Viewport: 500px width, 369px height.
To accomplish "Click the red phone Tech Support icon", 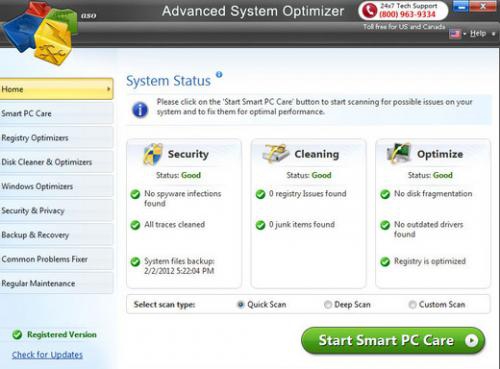I will click(x=369, y=10).
